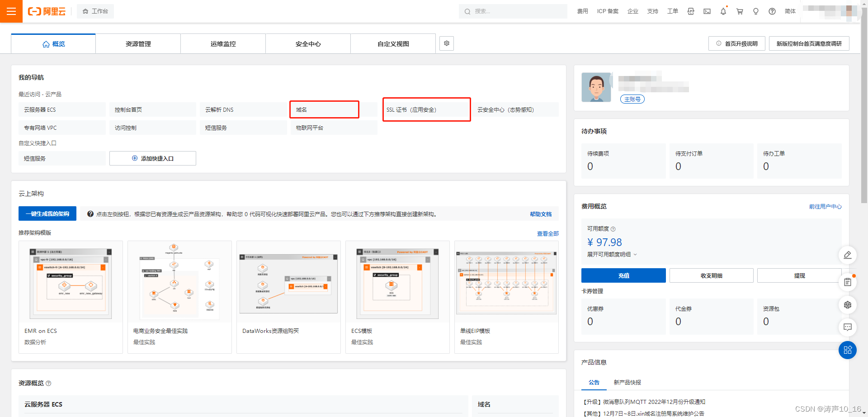Click the app download icon in the top bar

coord(691,11)
